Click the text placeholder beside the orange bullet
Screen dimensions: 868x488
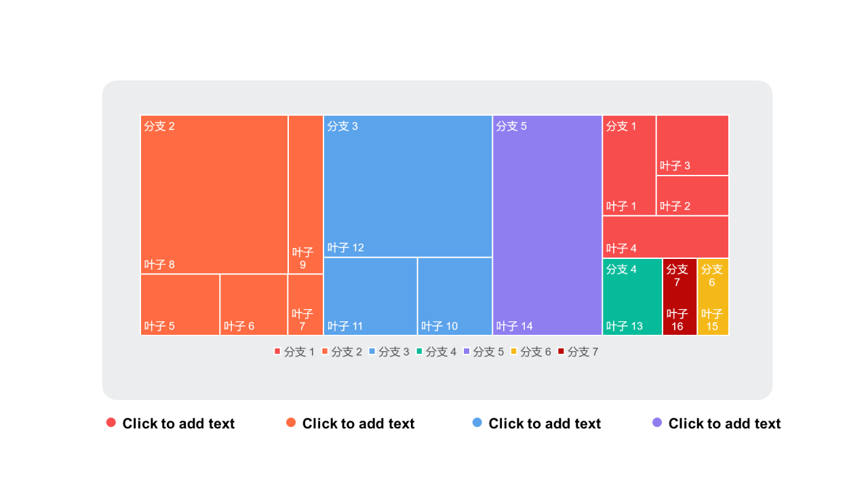tap(358, 424)
